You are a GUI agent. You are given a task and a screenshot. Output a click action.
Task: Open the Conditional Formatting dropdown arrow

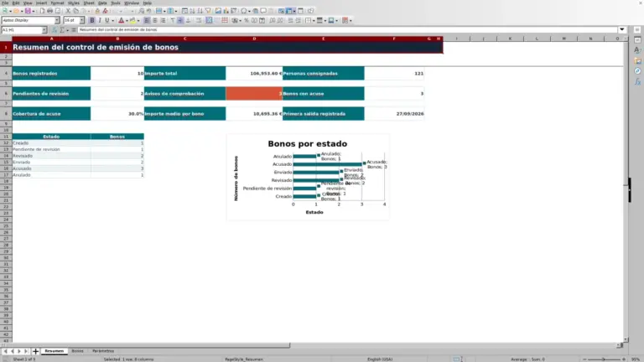click(x=351, y=20)
